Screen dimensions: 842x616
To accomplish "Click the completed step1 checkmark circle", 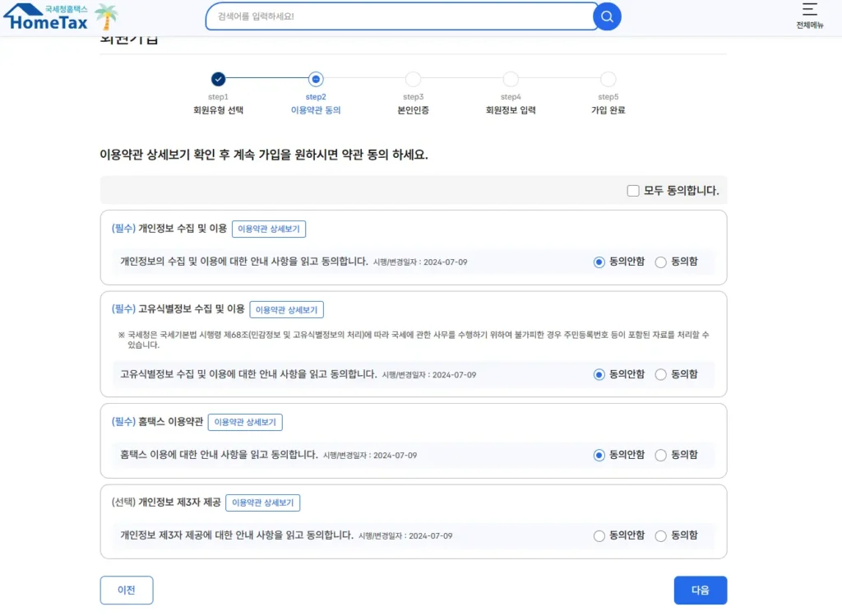I will pos(218,79).
